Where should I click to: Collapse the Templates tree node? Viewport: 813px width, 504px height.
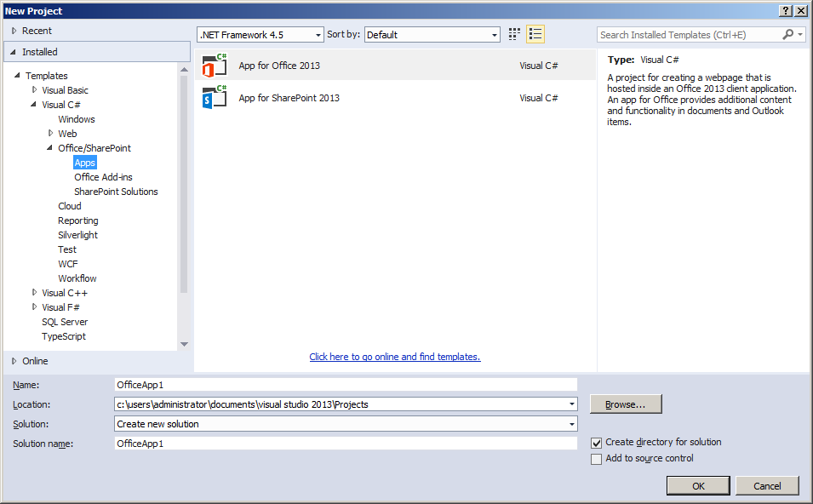(17, 75)
